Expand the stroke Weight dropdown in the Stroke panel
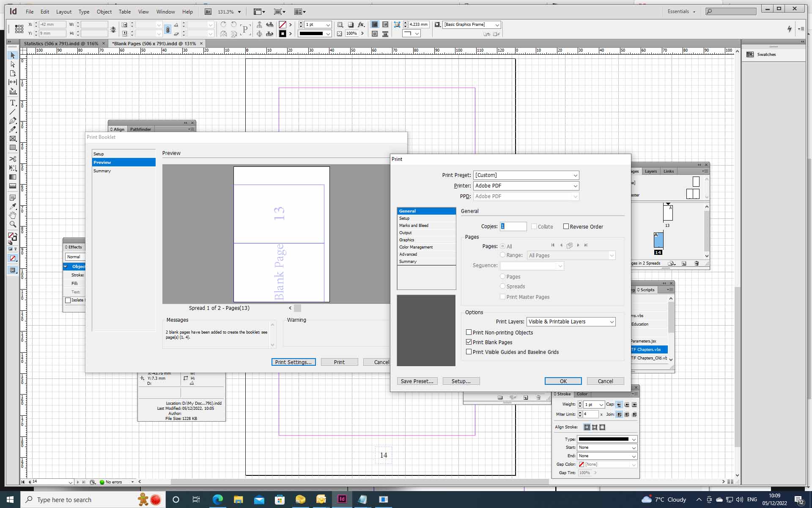The width and height of the screenshot is (812, 508). [x=601, y=405]
